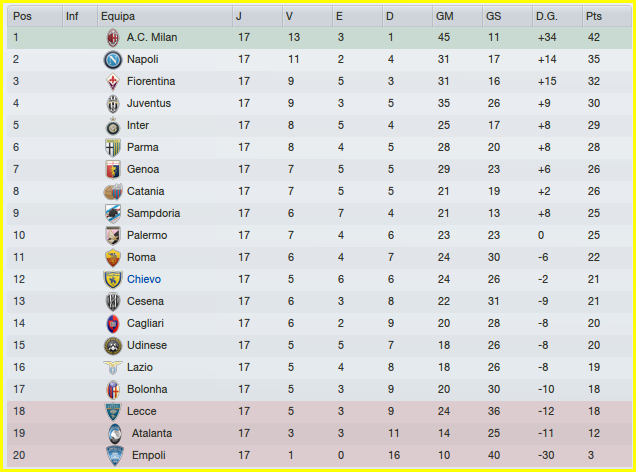Sort table by Pts column header
Viewport: 636px width, 472px height.
pyautogui.click(x=594, y=16)
